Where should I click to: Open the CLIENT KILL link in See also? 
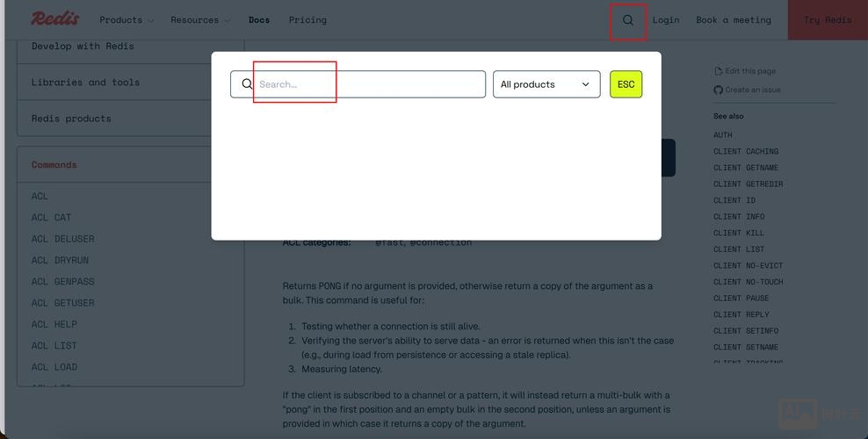coord(739,233)
